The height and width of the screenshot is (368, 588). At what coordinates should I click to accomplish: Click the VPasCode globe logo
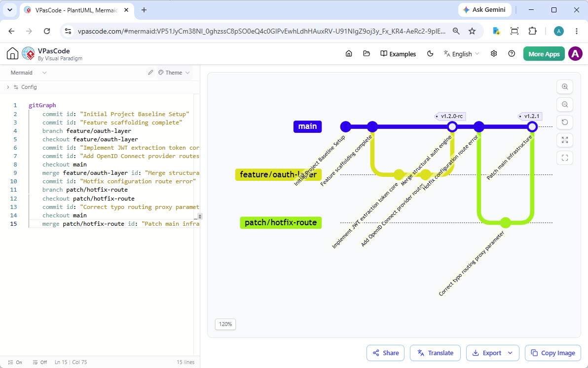pyautogui.click(x=29, y=54)
